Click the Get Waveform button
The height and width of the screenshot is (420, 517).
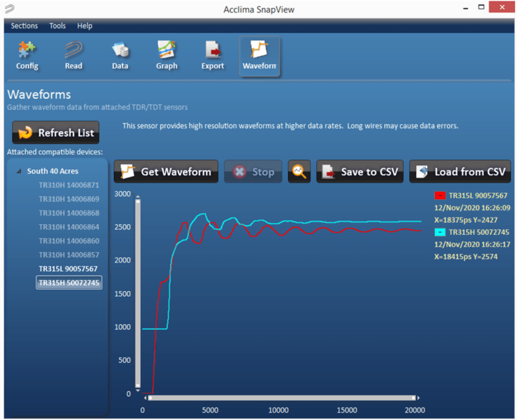pos(166,172)
